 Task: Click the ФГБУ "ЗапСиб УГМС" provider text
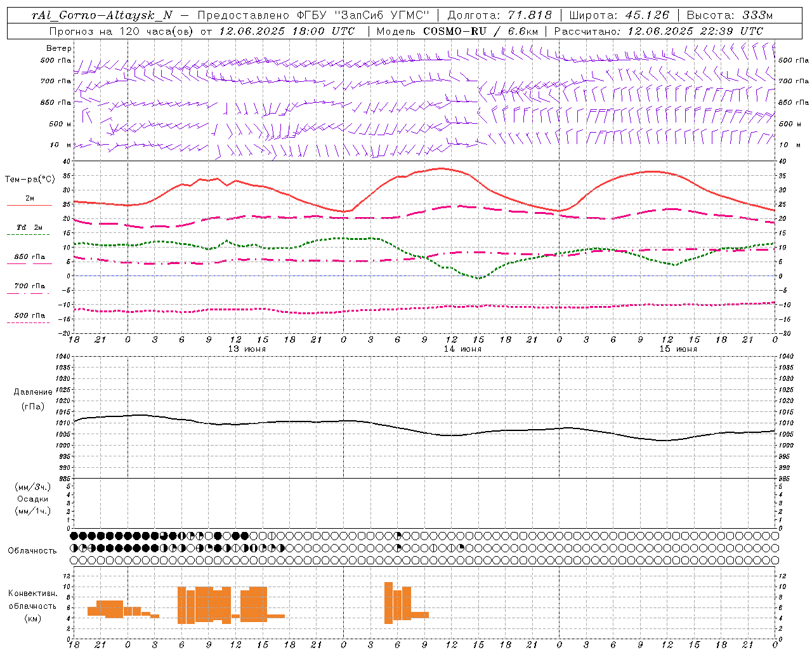pyautogui.click(x=363, y=15)
